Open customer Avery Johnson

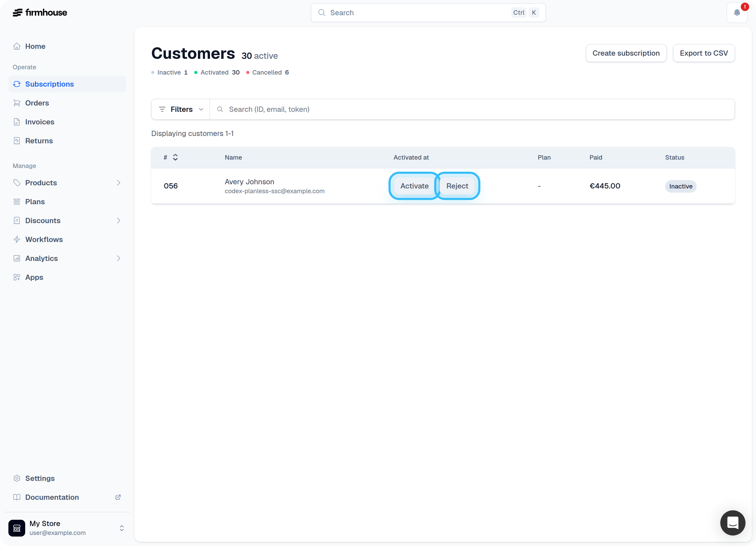(249, 182)
